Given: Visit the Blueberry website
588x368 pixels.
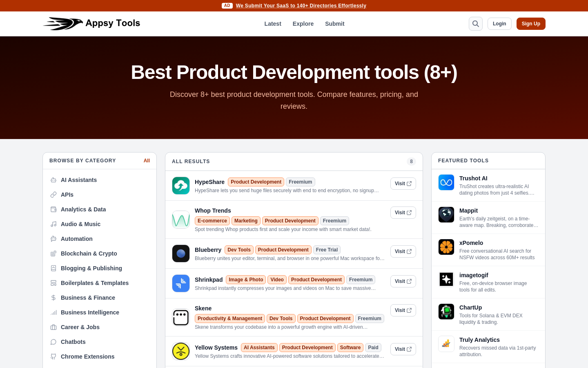Looking at the screenshot, I should coord(403,251).
